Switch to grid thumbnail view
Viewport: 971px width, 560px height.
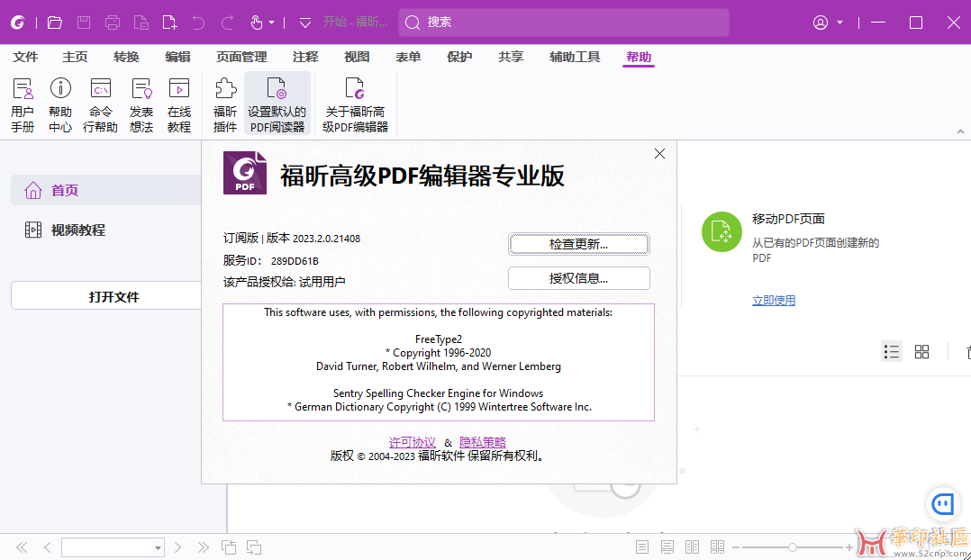922,352
